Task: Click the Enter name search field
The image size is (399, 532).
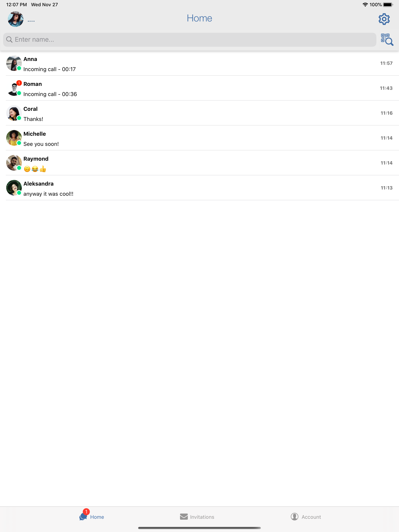Action: pyautogui.click(x=190, y=40)
